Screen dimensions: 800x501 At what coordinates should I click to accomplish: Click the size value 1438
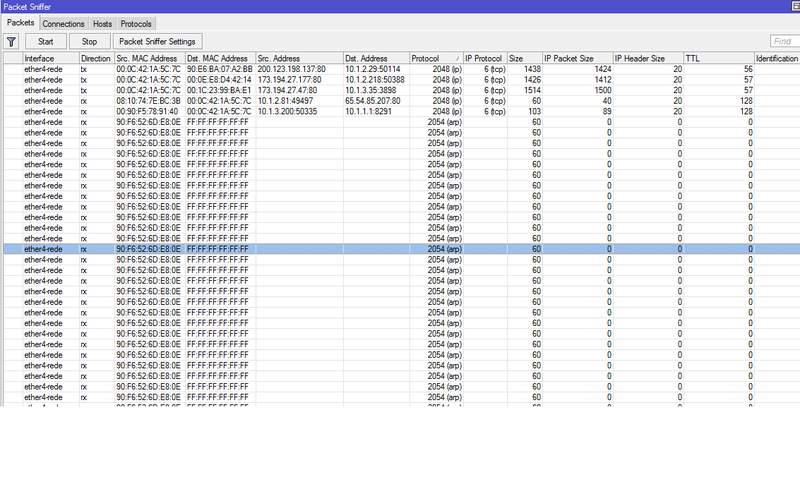[x=532, y=69]
